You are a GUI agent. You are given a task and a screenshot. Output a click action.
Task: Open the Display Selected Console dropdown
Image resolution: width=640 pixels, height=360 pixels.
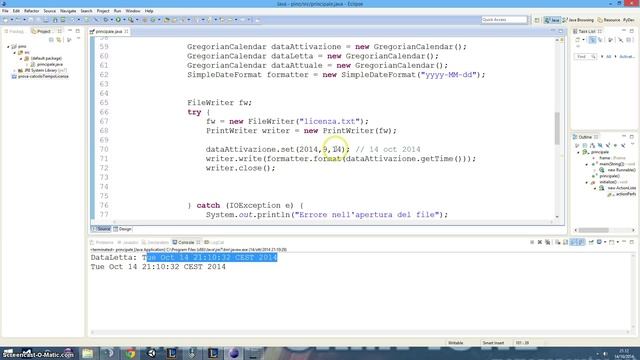tap(605, 242)
